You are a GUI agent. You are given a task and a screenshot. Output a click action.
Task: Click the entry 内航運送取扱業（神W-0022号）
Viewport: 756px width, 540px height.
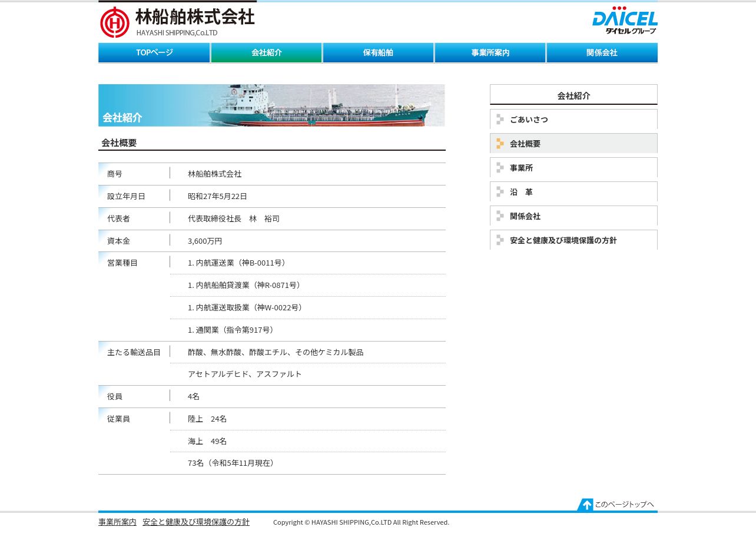(246, 307)
